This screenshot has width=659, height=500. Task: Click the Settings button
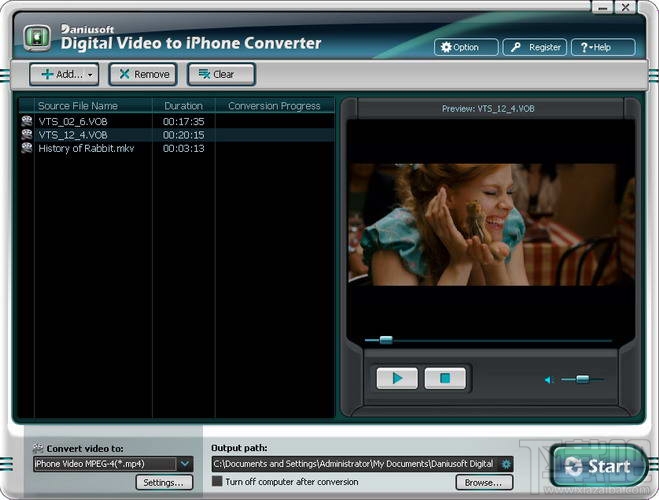(x=162, y=482)
